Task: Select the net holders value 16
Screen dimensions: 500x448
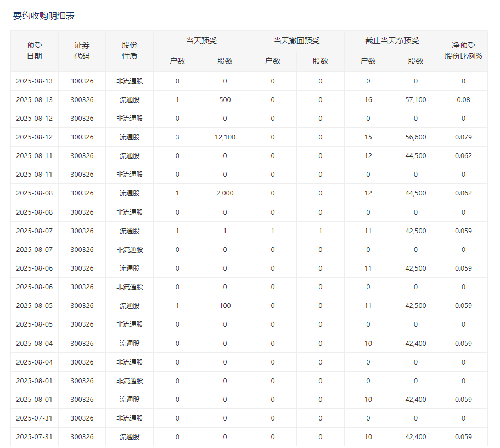Action: [x=368, y=100]
